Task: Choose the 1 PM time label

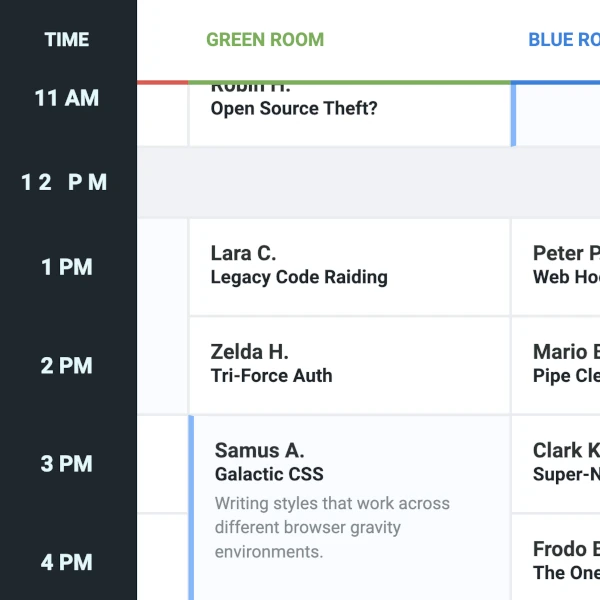Action: coord(67,267)
